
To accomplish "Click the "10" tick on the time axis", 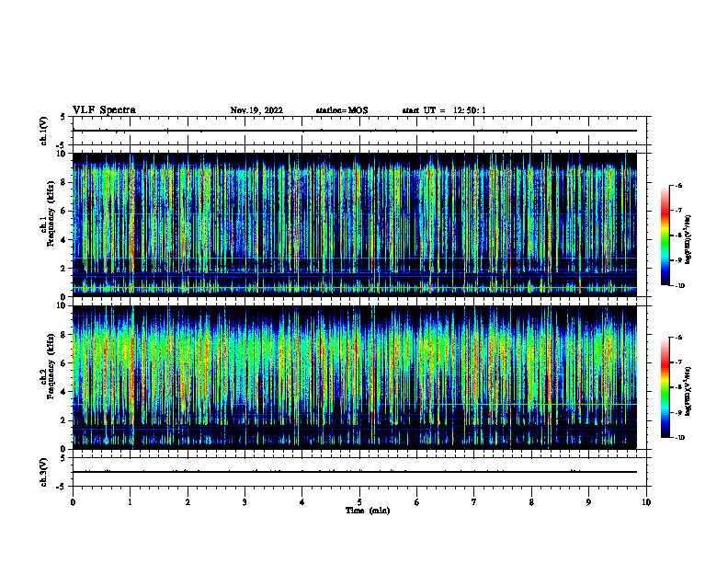I will pos(646,502).
